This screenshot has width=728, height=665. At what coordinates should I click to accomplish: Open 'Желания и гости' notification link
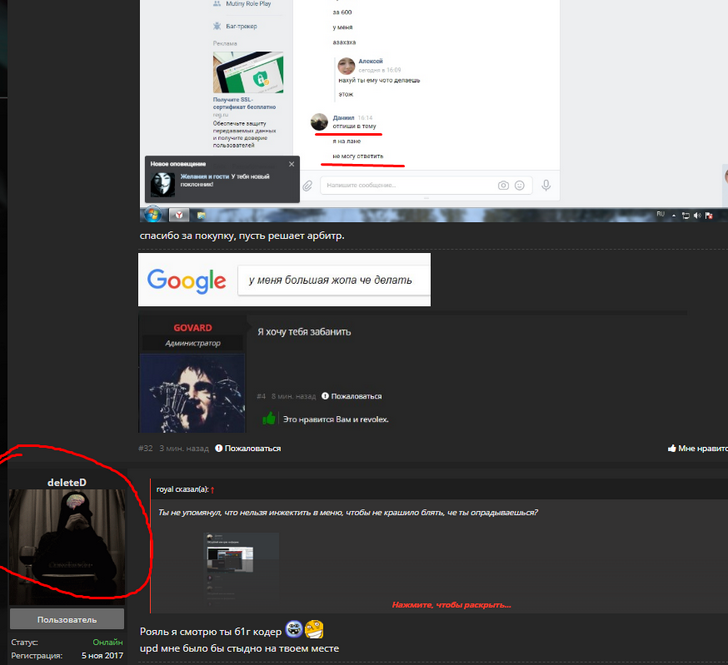(205, 176)
